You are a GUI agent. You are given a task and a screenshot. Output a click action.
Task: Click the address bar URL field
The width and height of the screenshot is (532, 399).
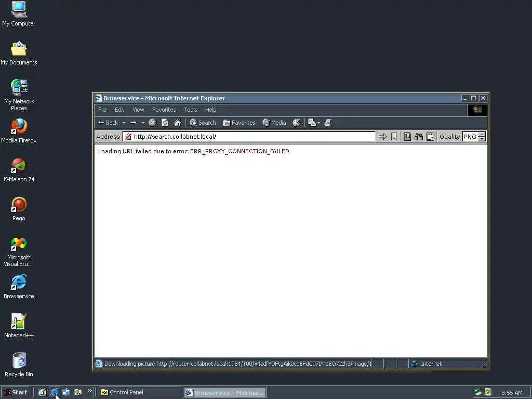point(249,137)
